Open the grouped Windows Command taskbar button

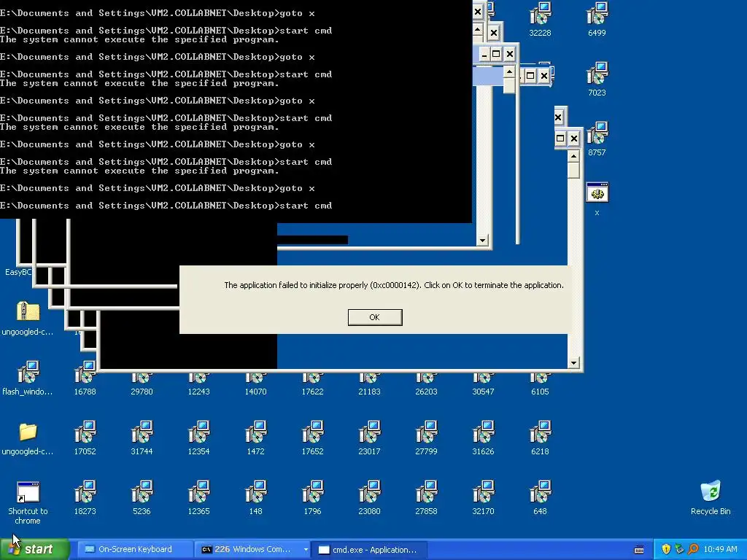(248, 550)
